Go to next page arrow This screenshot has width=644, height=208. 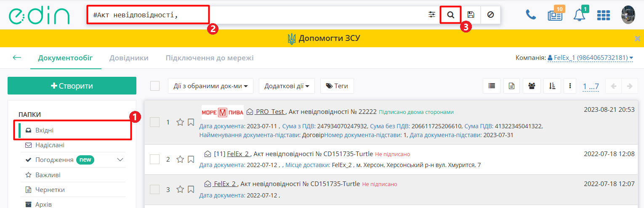[x=629, y=86]
